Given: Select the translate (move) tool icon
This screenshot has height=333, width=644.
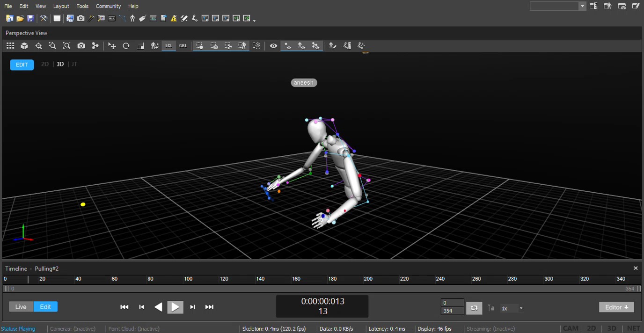Looking at the screenshot, I should click(x=112, y=46).
